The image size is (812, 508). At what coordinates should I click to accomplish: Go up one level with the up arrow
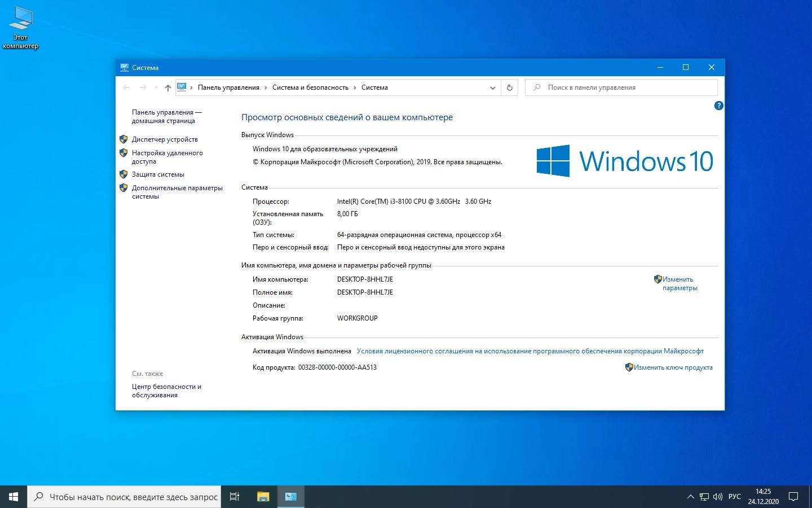[x=167, y=87]
